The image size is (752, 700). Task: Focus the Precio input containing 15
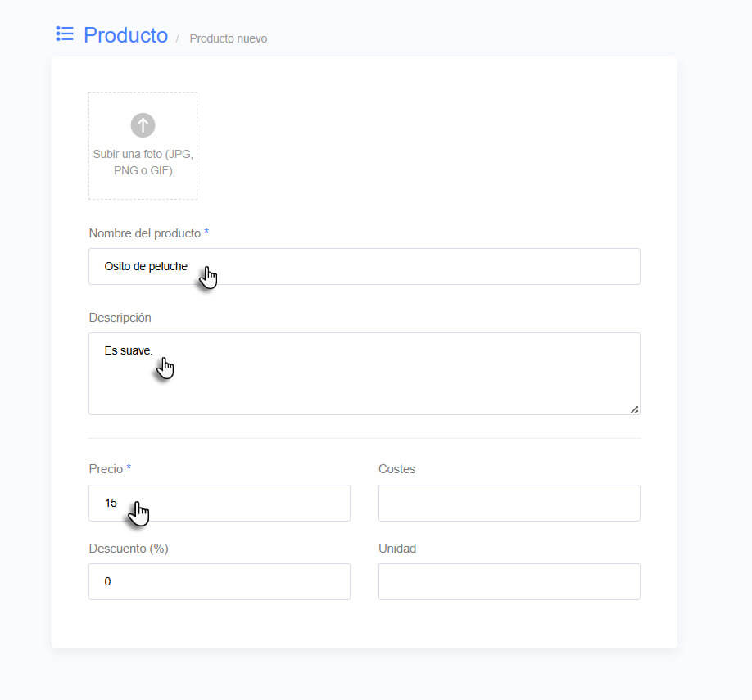coord(220,503)
